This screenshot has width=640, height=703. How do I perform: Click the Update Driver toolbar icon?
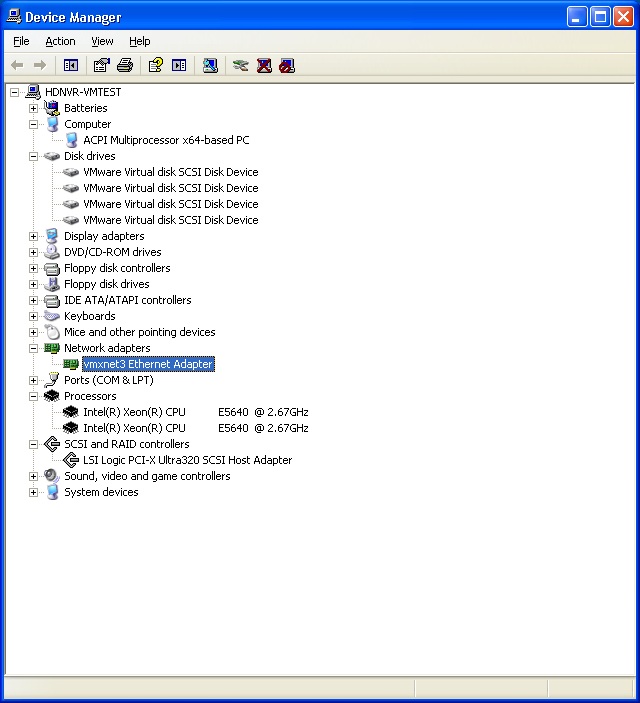pos(241,65)
